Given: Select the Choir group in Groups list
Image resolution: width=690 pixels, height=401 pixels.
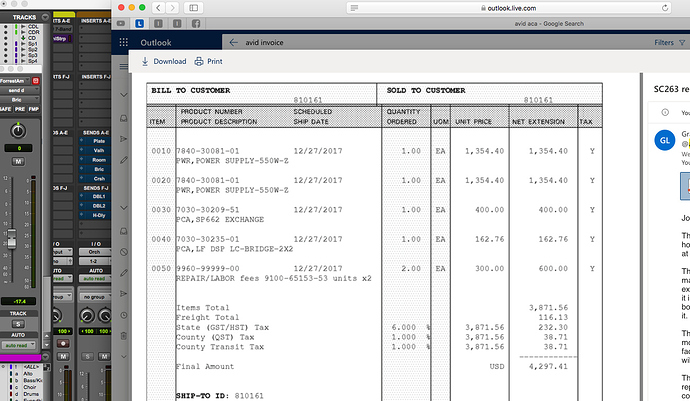Looking at the screenshot, I should tap(30, 387).
